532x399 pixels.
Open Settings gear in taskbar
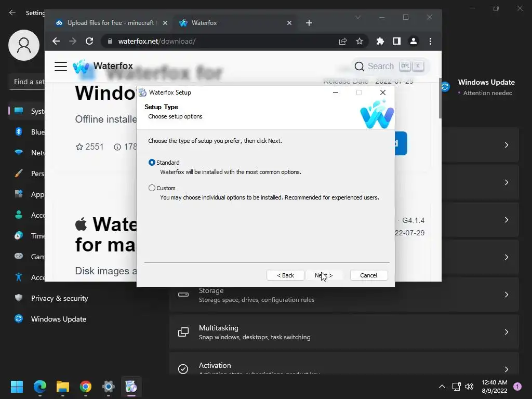click(x=109, y=387)
